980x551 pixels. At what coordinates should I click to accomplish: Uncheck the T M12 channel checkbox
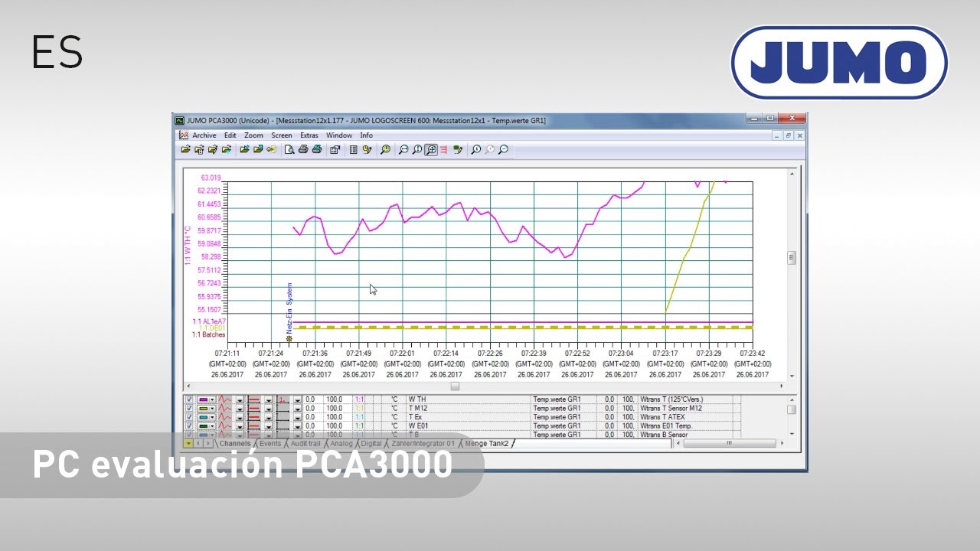pos(189,408)
